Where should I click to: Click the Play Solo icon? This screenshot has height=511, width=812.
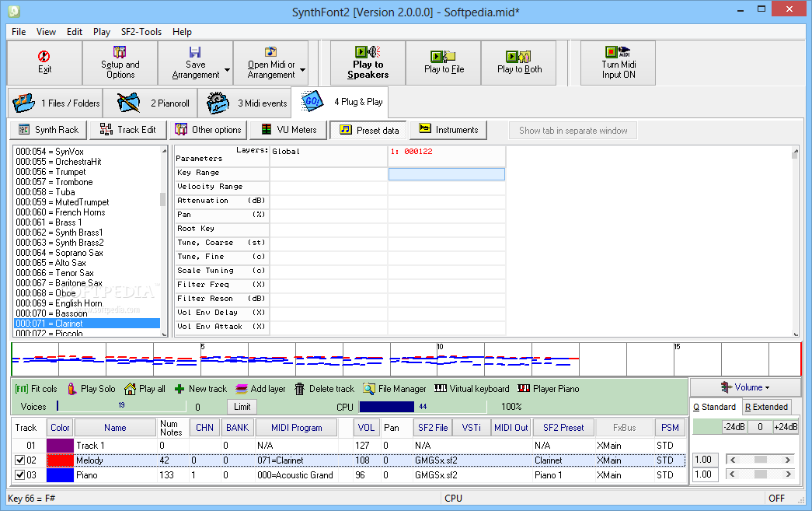[72, 389]
